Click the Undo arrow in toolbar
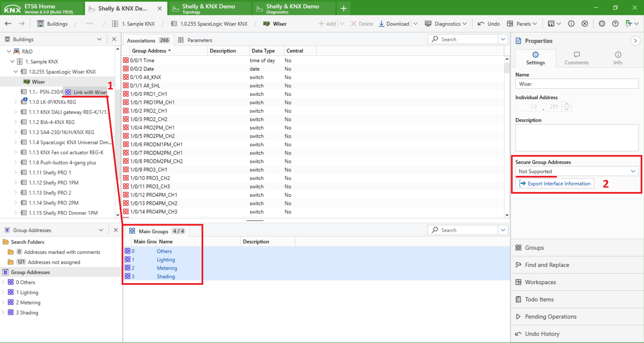The image size is (644, 343). point(481,24)
